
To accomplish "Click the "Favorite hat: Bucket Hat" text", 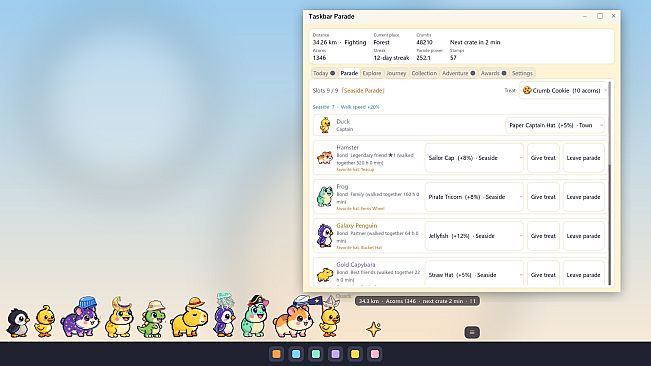I will pos(359,248).
